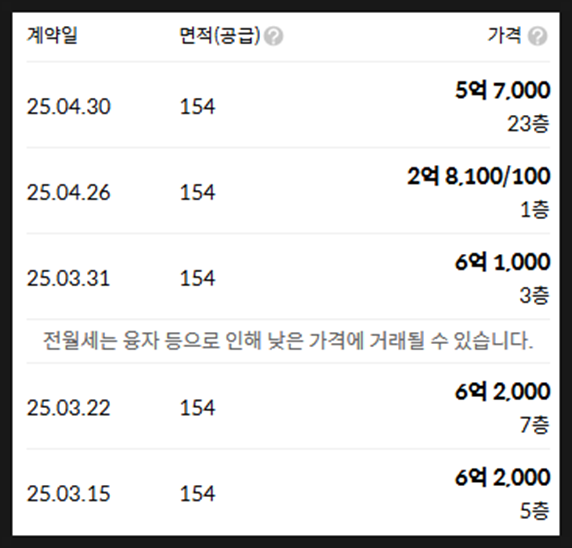Click help icon next to 면적(공급)
The width and height of the screenshot is (572, 548).
[274, 36]
